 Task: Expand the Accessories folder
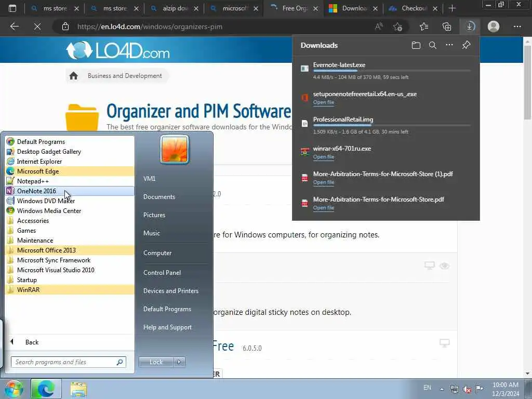pyautogui.click(x=70, y=220)
